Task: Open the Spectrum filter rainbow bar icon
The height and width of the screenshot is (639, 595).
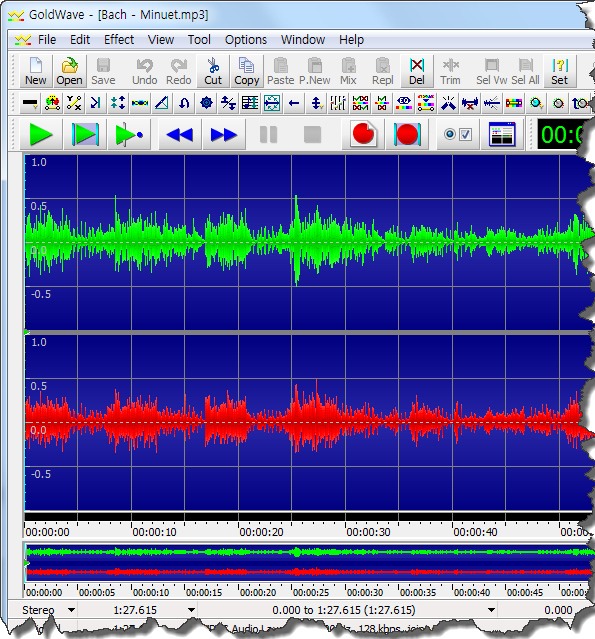Action: pyautogui.click(x=514, y=103)
